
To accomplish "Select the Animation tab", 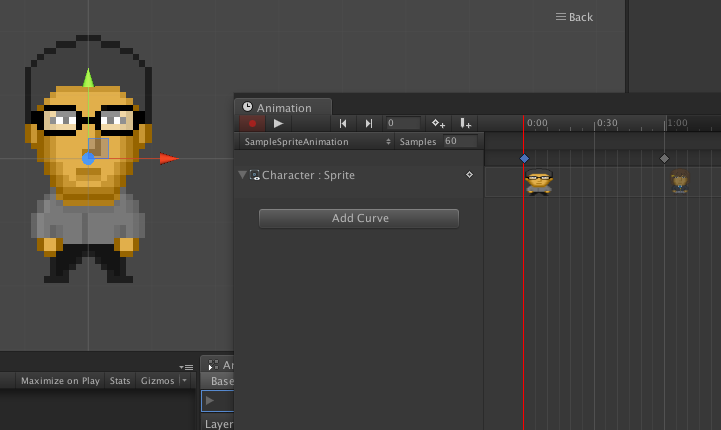I will 283,108.
